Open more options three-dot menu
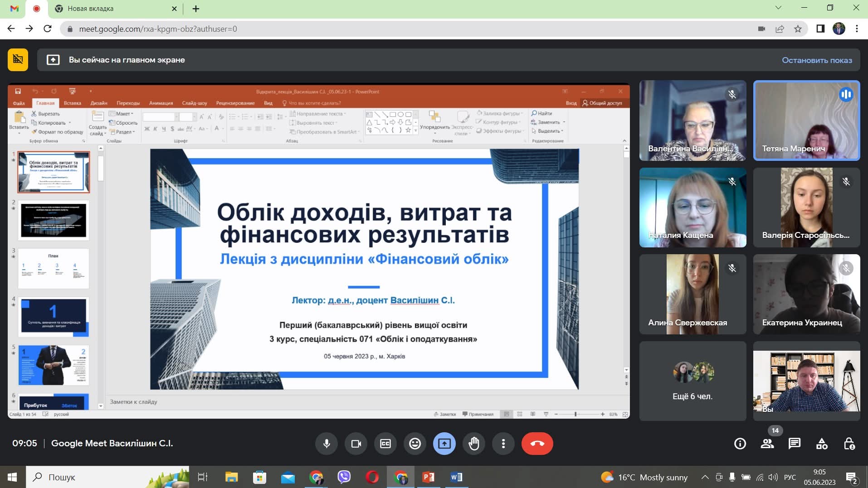This screenshot has width=868, height=488. tap(503, 444)
